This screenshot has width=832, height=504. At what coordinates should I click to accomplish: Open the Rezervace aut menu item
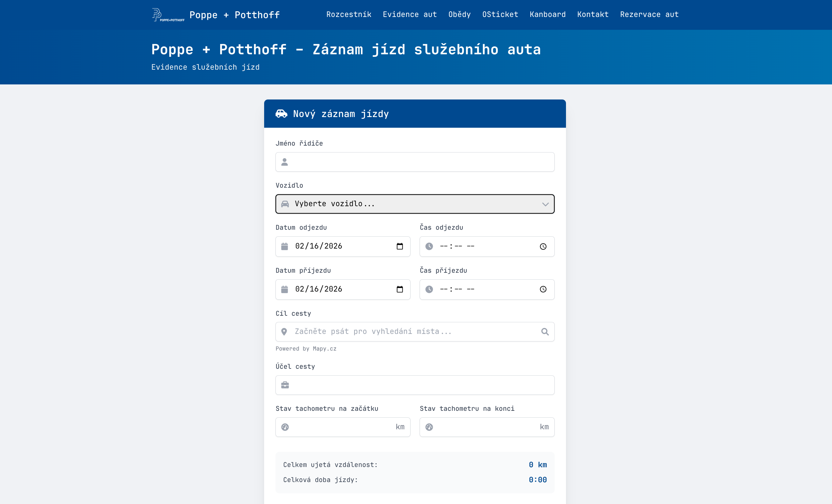(x=649, y=14)
